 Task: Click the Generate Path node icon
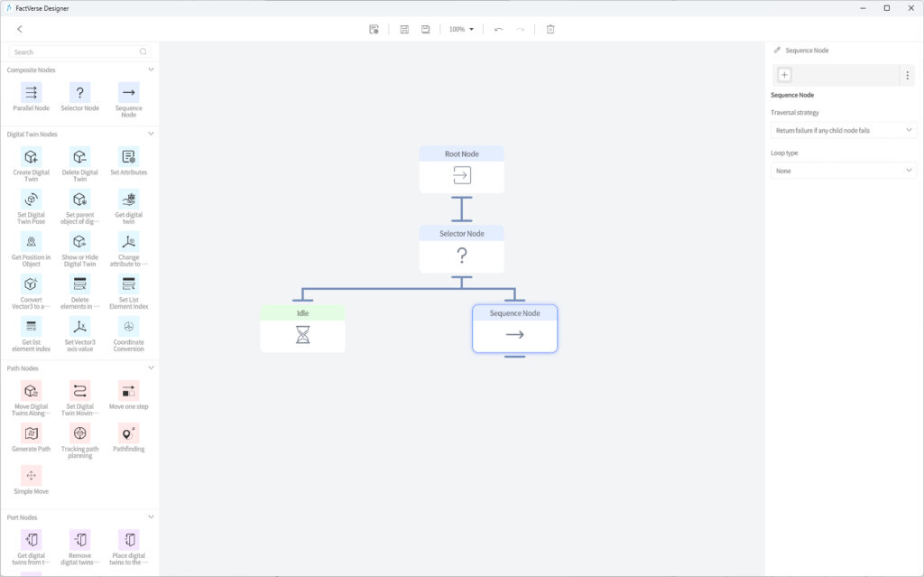[x=32, y=433]
